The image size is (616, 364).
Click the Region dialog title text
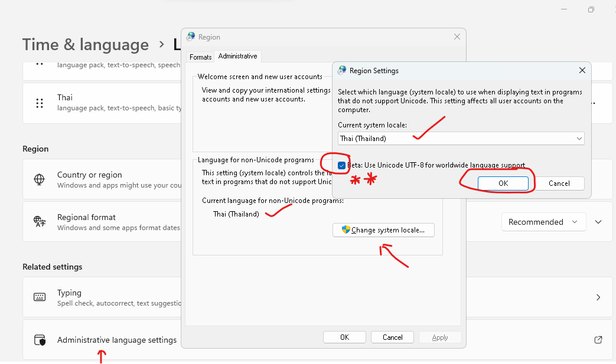[209, 37]
